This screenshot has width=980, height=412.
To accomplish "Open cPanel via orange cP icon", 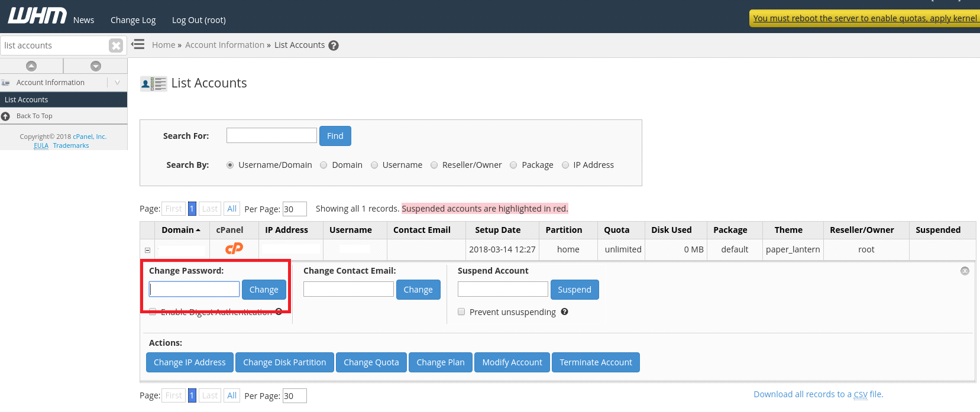I will coord(234,249).
